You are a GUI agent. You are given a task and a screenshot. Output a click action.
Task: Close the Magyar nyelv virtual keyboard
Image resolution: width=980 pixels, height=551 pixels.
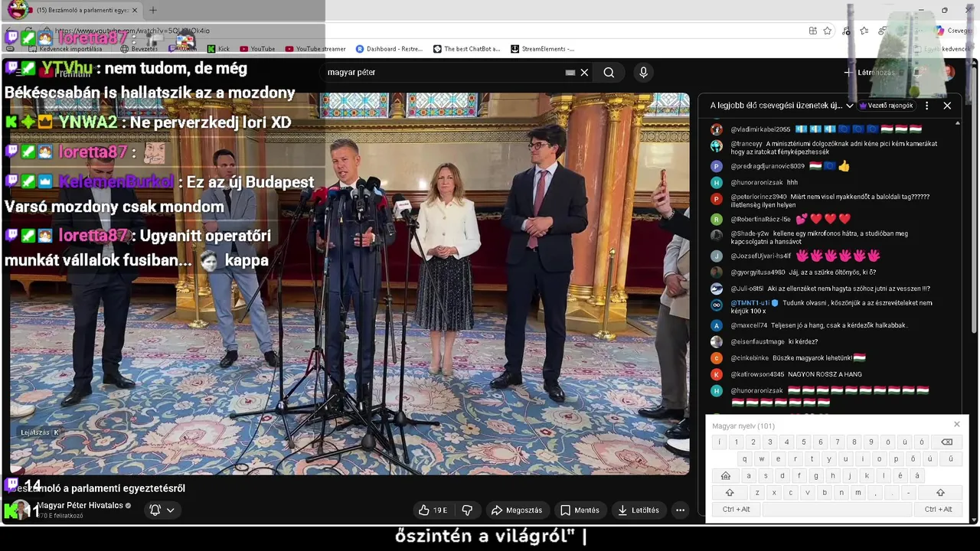pyautogui.click(x=956, y=425)
